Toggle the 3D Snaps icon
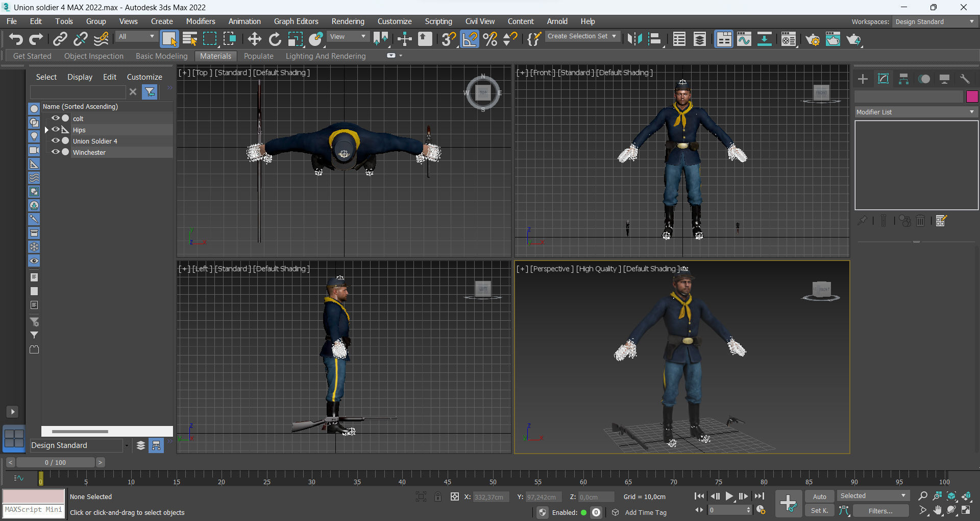The image size is (980, 521). point(449,39)
